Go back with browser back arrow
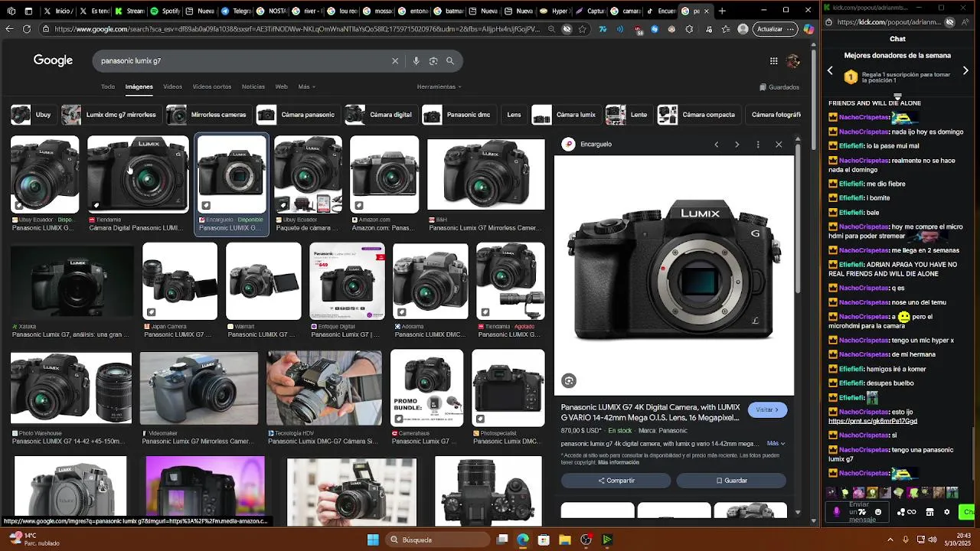Viewport: 980px width, 551px height. point(9,29)
